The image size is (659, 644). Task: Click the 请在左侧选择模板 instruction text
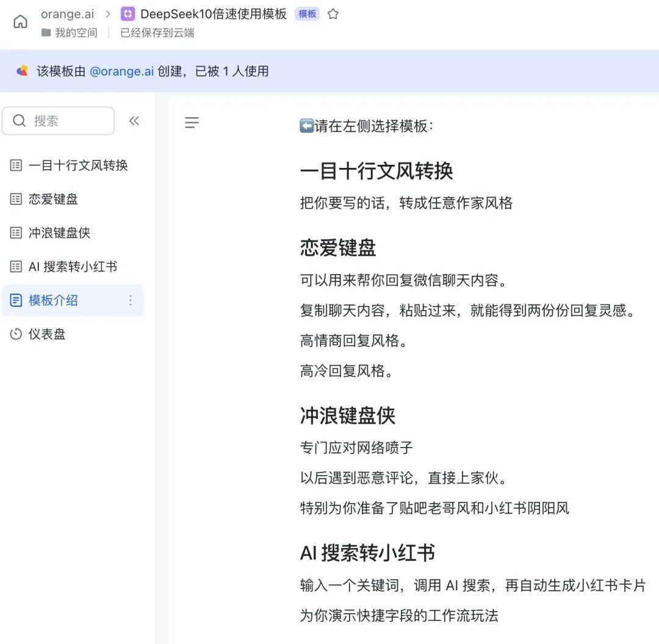373,126
